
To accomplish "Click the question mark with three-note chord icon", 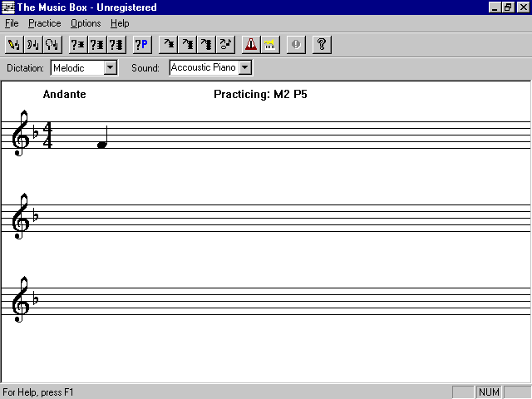I will (116, 44).
